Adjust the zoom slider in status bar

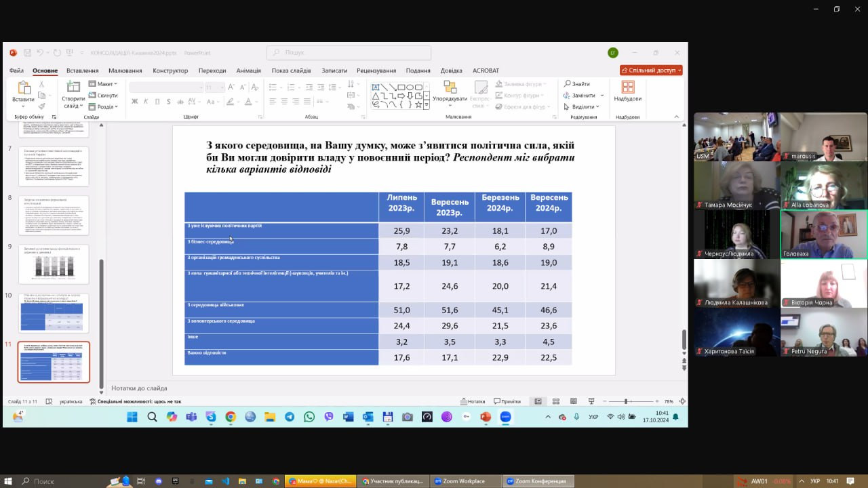(x=625, y=401)
